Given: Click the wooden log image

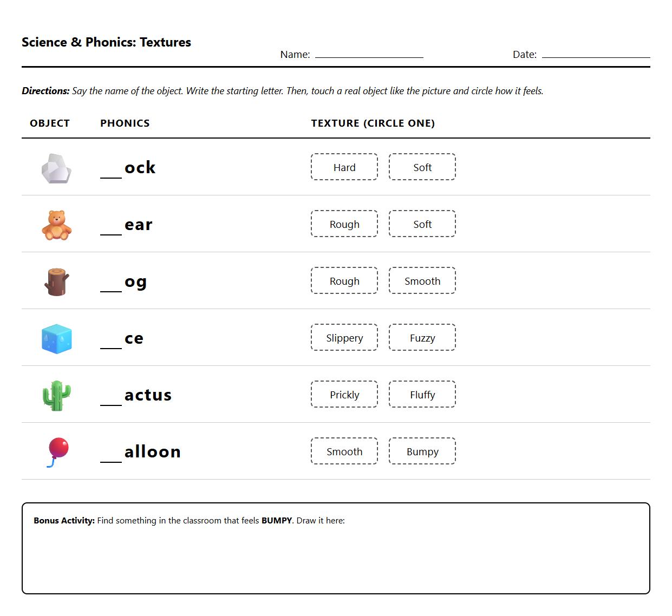Looking at the screenshot, I should pos(57,281).
